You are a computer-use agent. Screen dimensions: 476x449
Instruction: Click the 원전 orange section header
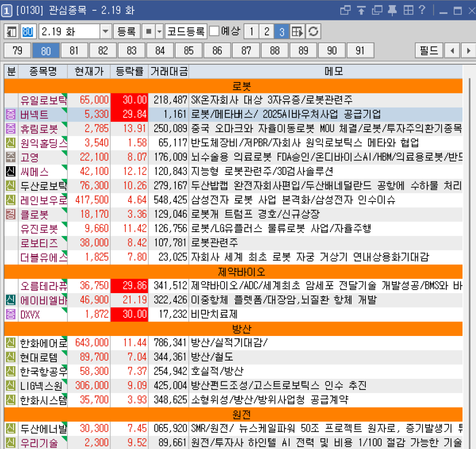click(x=233, y=415)
